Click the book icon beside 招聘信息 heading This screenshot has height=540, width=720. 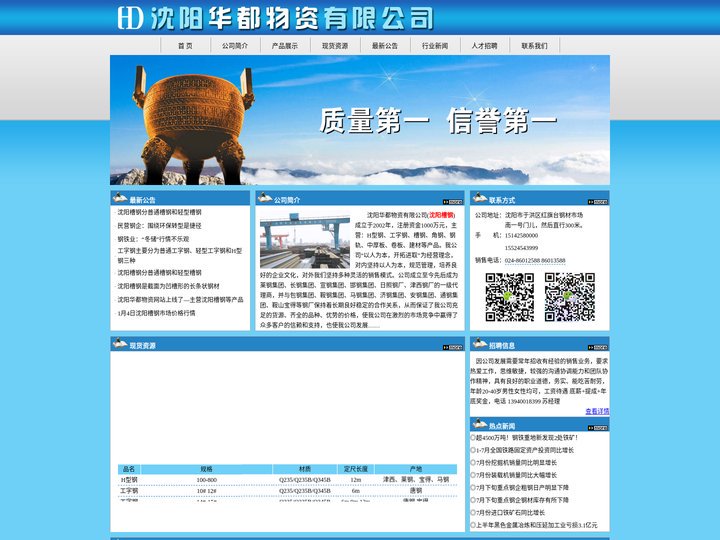pyautogui.click(x=480, y=343)
